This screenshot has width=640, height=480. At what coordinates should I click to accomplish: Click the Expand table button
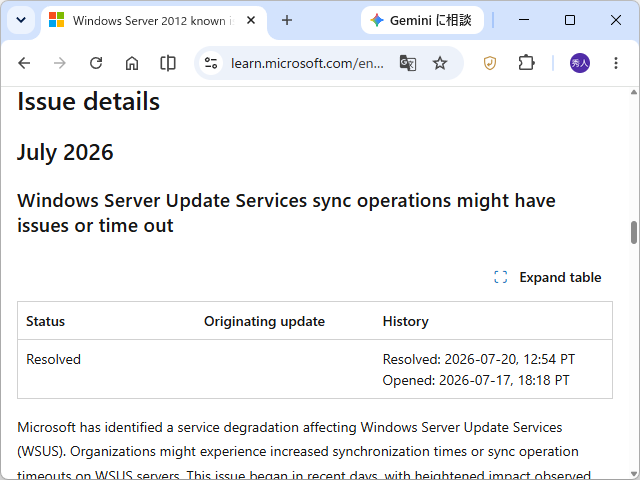click(547, 277)
